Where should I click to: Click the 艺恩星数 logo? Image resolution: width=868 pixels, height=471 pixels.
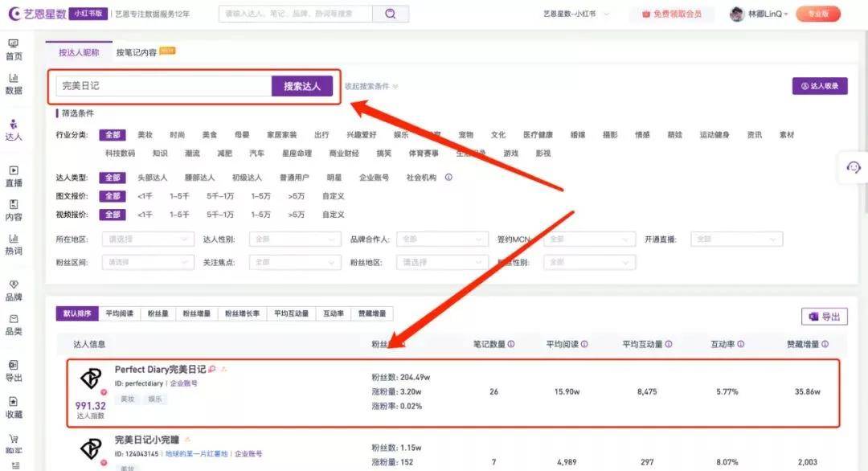pyautogui.click(x=38, y=14)
